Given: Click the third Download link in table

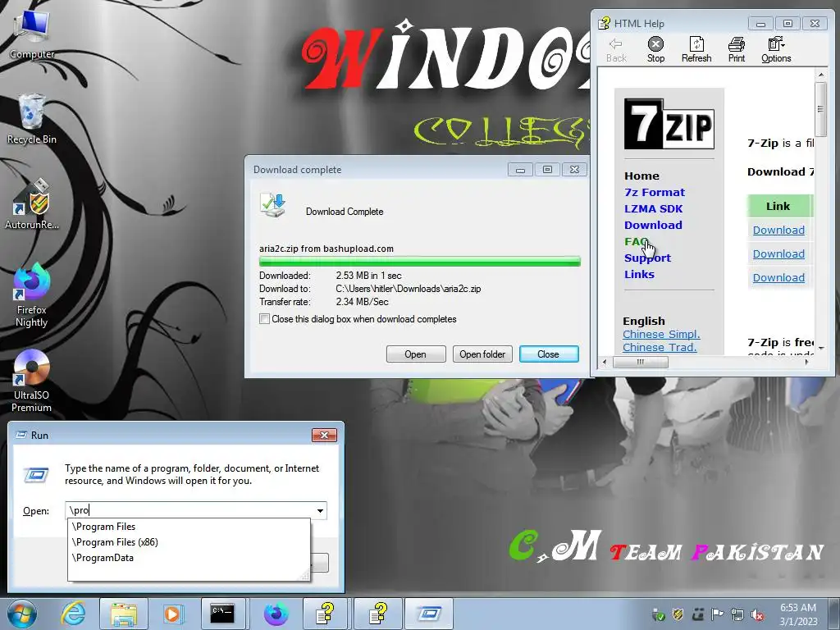Looking at the screenshot, I should tap(778, 277).
